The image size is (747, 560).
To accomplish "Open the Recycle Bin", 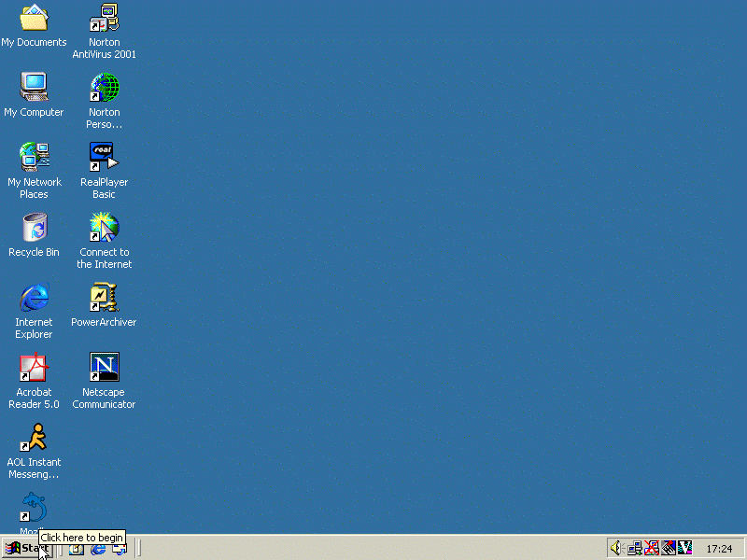I will 34,228.
